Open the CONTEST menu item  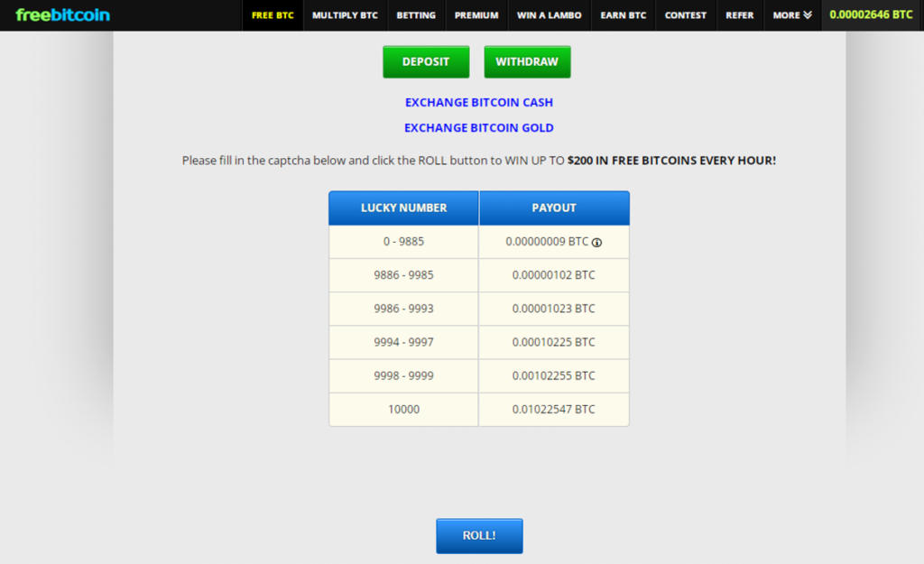686,15
